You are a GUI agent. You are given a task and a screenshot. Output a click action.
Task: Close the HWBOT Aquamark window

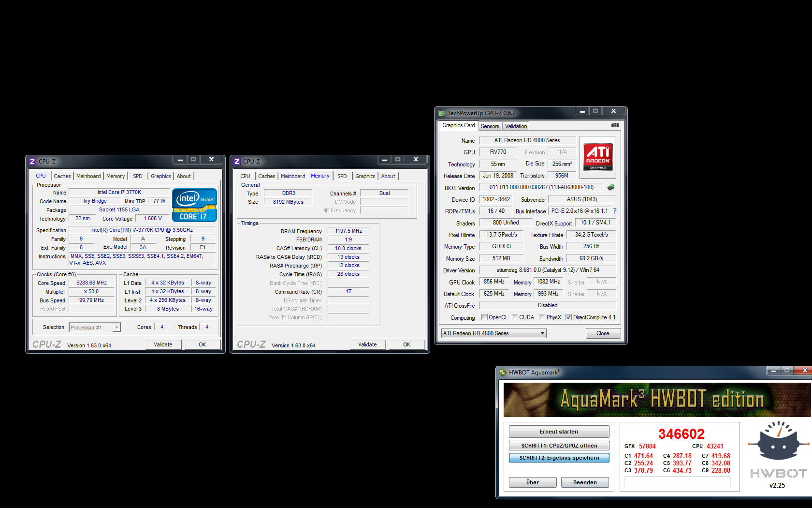(x=804, y=370)
